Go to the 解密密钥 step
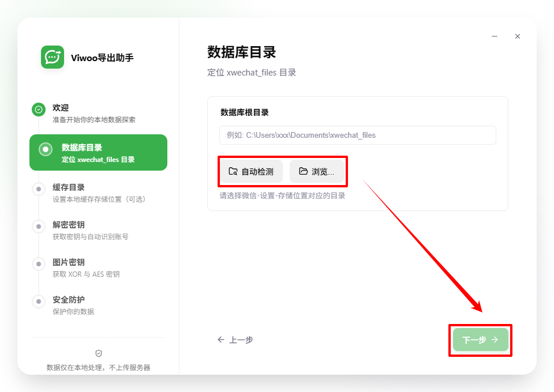Screen dimensions: 554x392 69,225
